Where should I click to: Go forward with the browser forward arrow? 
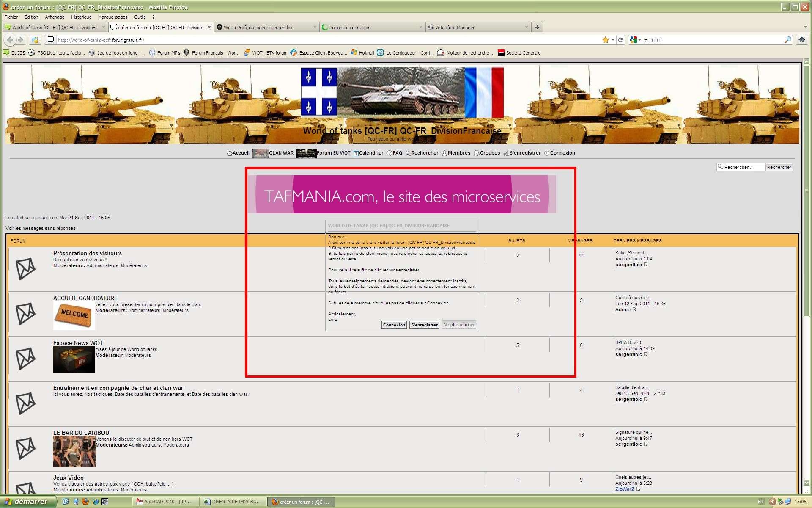20,40
